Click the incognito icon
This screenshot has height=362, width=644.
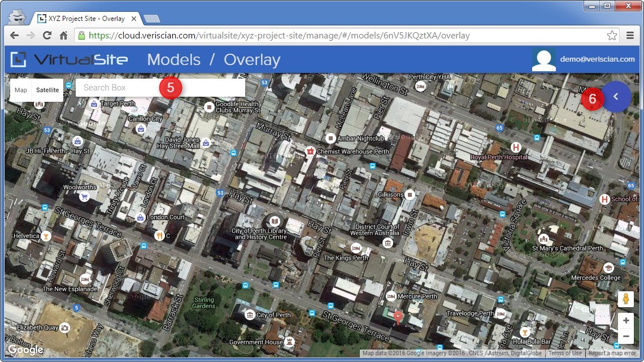(18, 17)
